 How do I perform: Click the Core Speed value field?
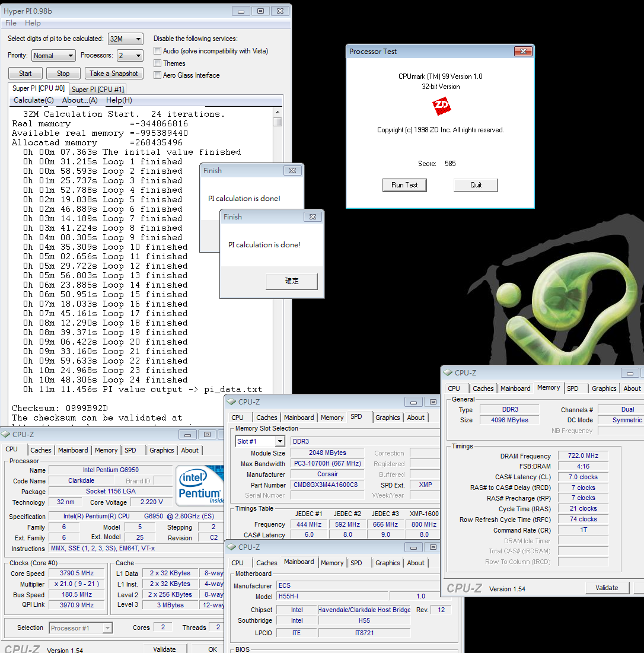[x=77, y=574]
